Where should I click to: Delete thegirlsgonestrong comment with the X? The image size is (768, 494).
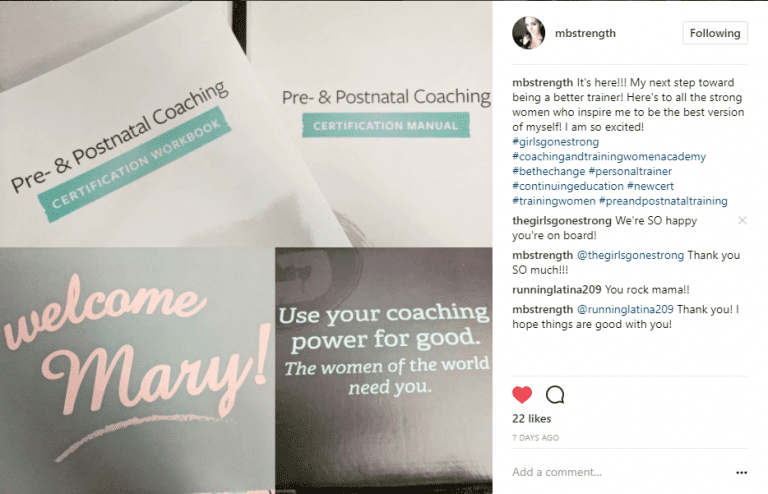pyautogui.click(x=743, y=220)
